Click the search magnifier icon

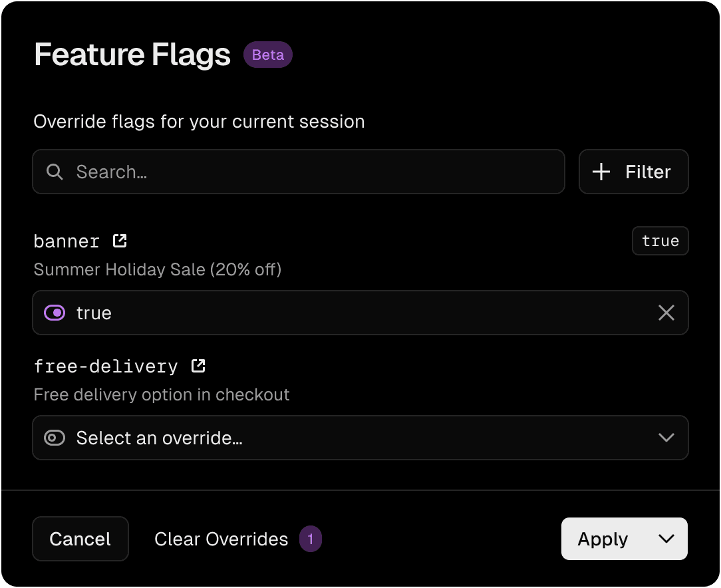(55, 172)
